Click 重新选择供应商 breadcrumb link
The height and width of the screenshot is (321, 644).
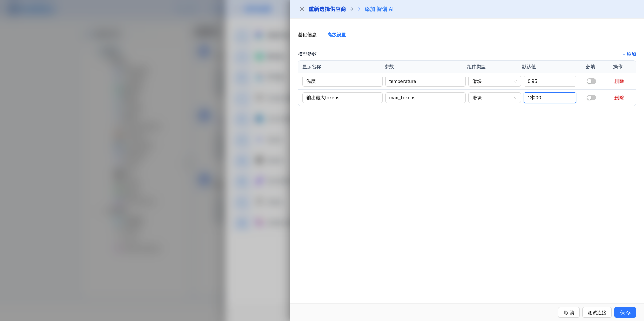coord(327,9)
